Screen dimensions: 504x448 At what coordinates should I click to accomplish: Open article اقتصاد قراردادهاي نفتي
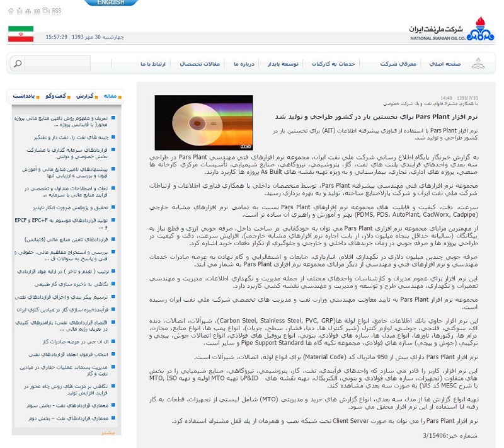point(61,326)
